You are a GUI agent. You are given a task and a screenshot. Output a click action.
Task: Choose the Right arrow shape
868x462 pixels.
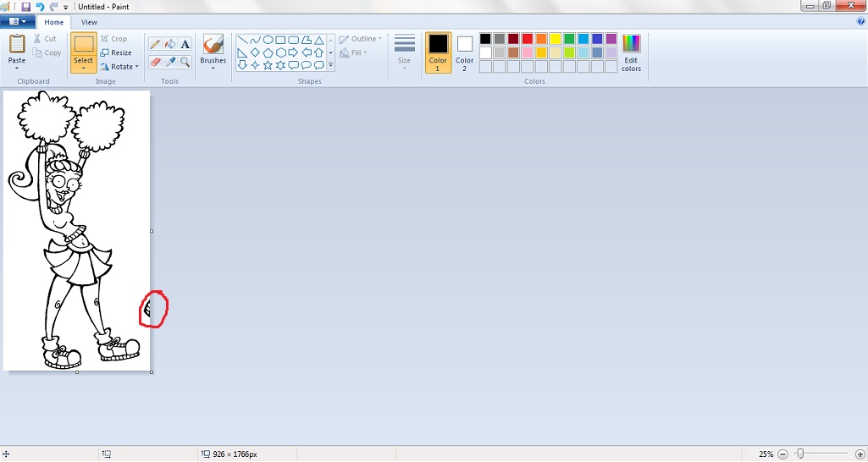coord(293,53)
